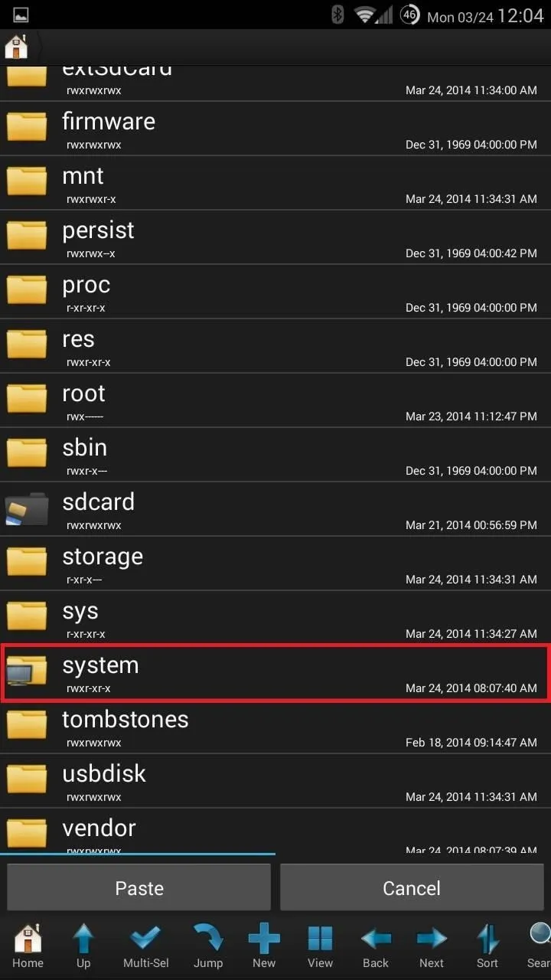The width and height of the screenshot is (551, 980).
Task: Open the Search tool
Action: (538, 946)
